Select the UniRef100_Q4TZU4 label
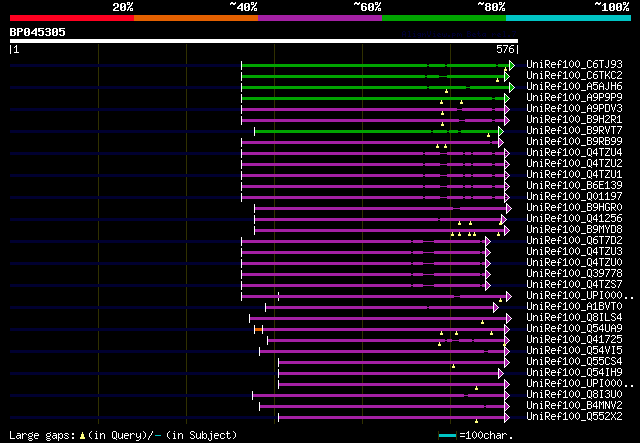 click(x=574, y=153)
